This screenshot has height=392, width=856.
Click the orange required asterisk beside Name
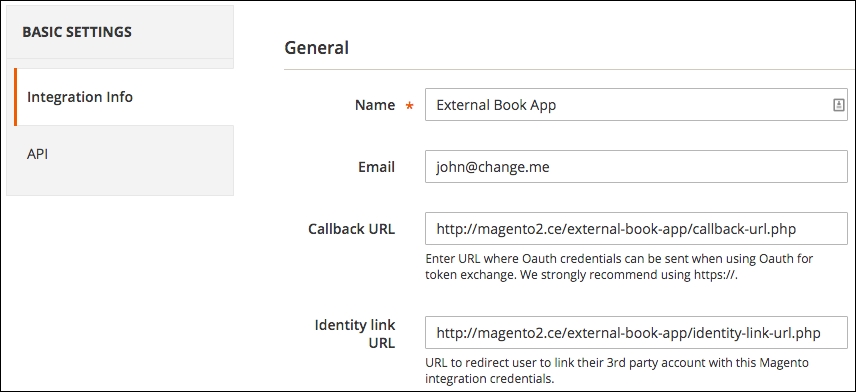[x=409, y=106]
